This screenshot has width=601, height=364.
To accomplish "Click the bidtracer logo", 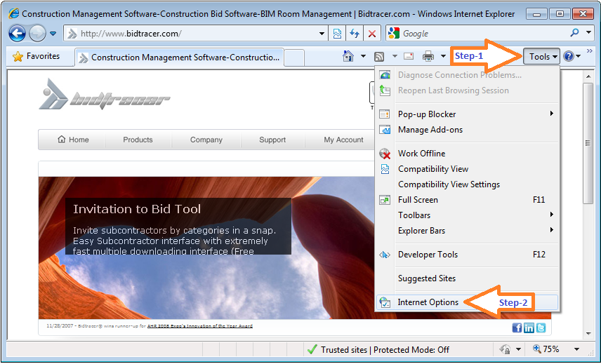I will pos(104,95).
